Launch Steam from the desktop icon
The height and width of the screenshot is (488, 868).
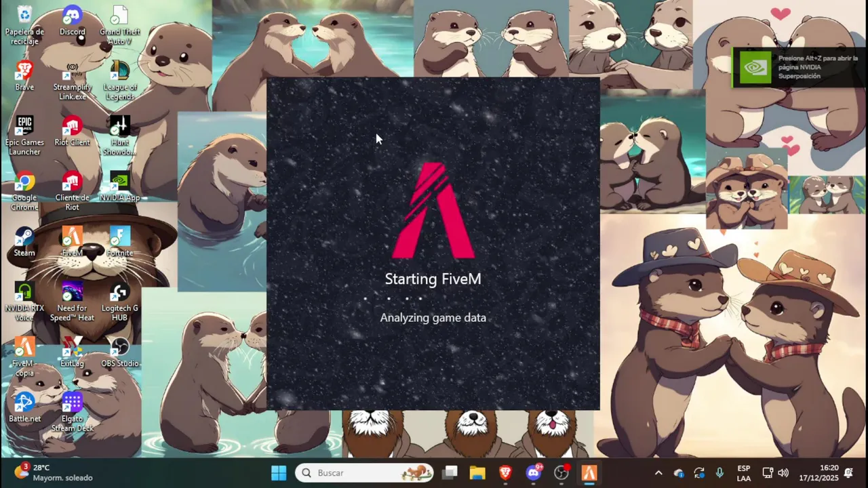[x=24, y=241]
